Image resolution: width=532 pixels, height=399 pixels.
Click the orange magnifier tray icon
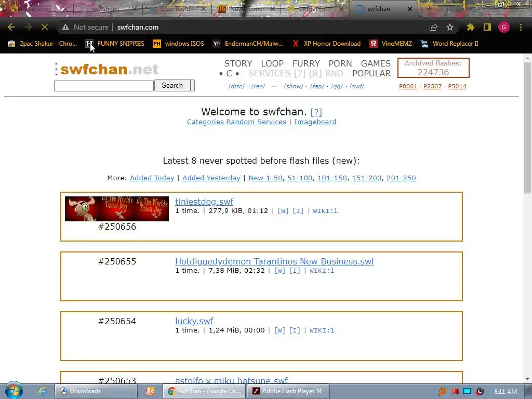point(442,392)
